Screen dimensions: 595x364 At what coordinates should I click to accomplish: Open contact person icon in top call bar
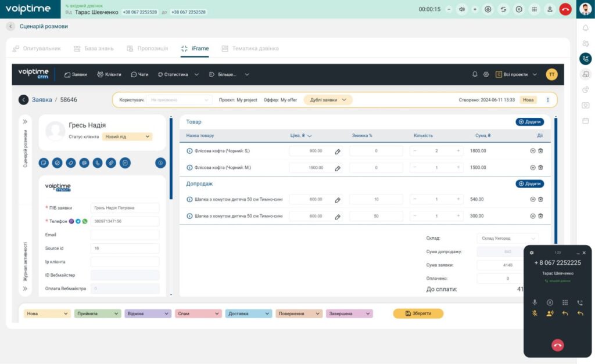pos(550,9)
